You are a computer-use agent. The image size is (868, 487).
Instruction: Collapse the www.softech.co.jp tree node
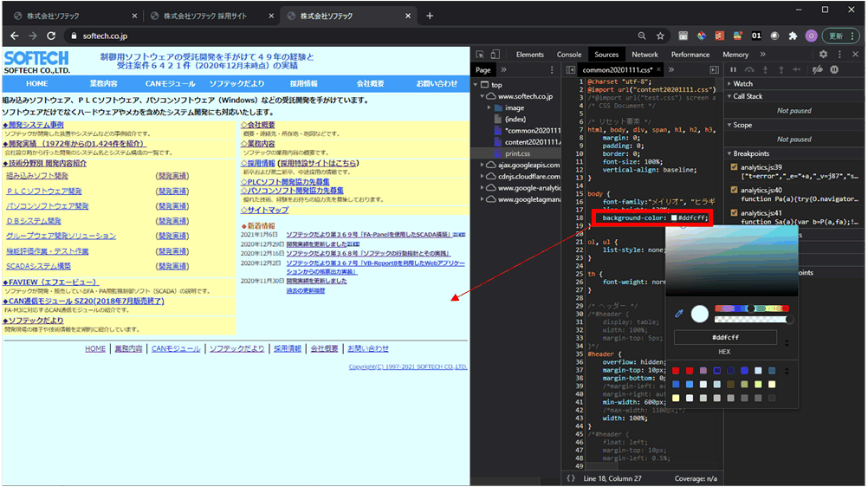point(483,96)
